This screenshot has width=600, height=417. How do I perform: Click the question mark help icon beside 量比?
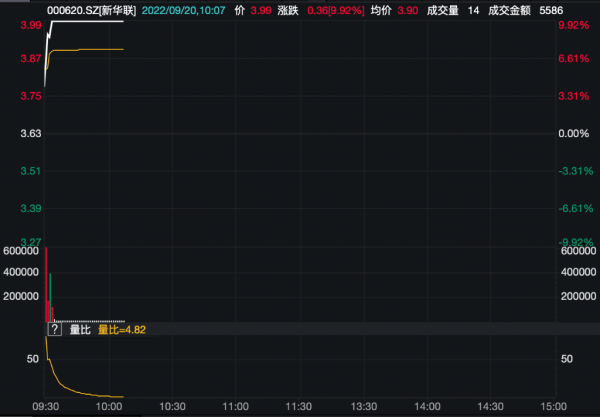pos(55,329)
